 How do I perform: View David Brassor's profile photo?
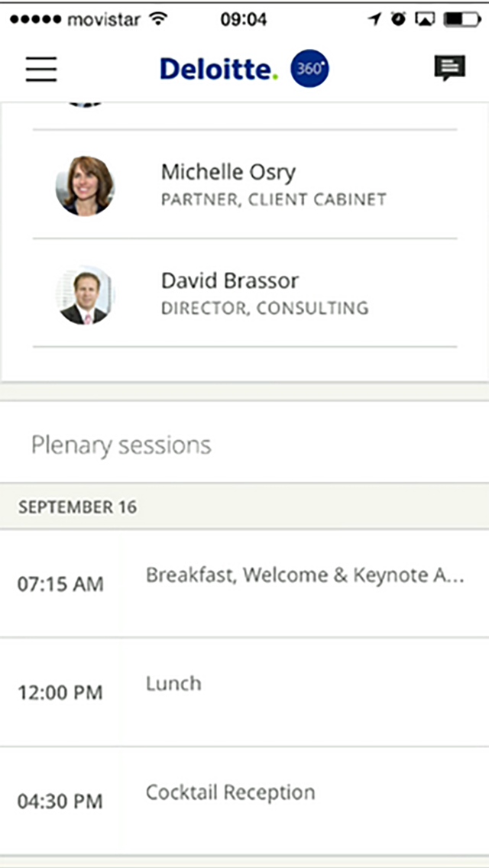85,295
